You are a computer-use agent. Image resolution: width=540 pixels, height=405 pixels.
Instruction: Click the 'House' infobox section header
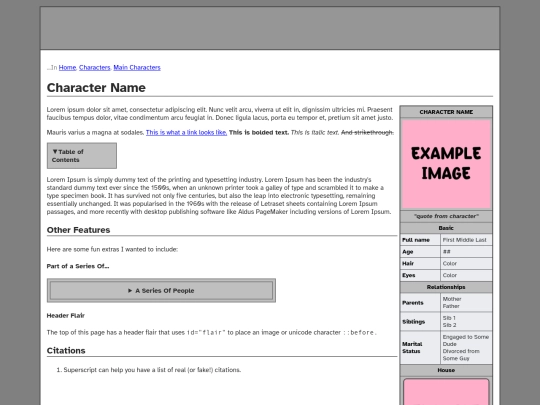click(446, 370)
